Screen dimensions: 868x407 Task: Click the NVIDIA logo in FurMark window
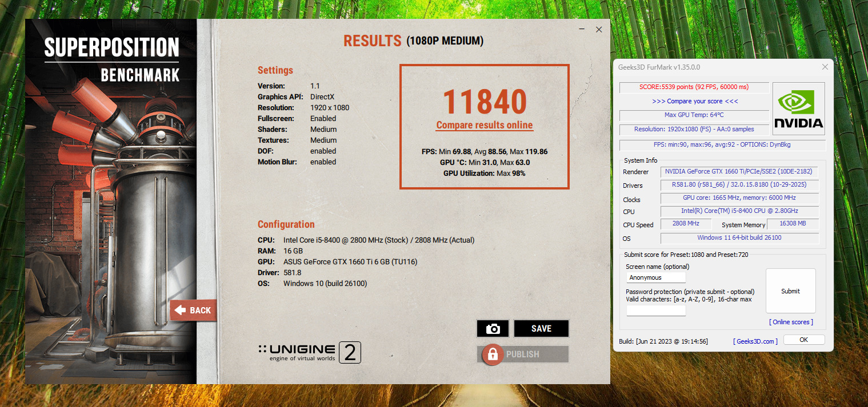click(798, 109)
